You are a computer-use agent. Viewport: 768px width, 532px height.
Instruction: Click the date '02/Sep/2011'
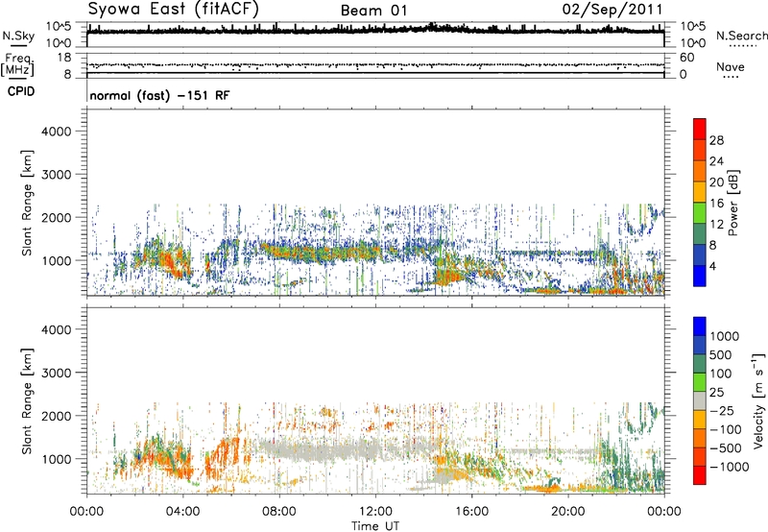pyautogui.click(x=612, y=10)
